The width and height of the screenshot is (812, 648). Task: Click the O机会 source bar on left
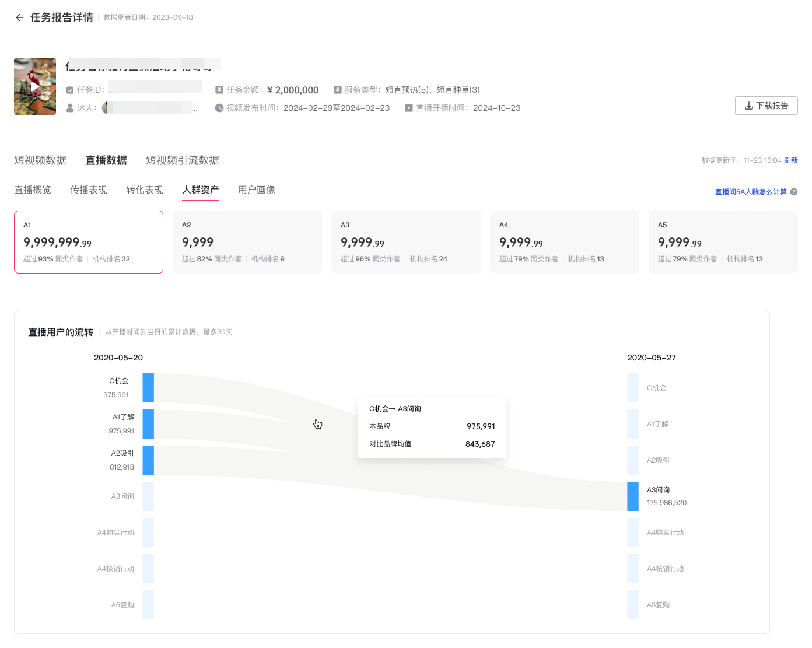pyautogui.click(x=148, y=388)
